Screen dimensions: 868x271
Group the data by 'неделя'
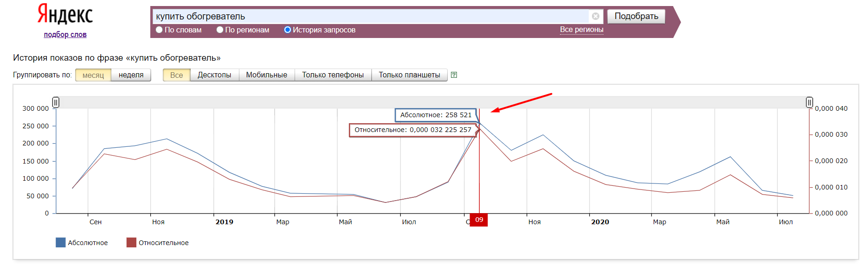(x=131, y=75)
